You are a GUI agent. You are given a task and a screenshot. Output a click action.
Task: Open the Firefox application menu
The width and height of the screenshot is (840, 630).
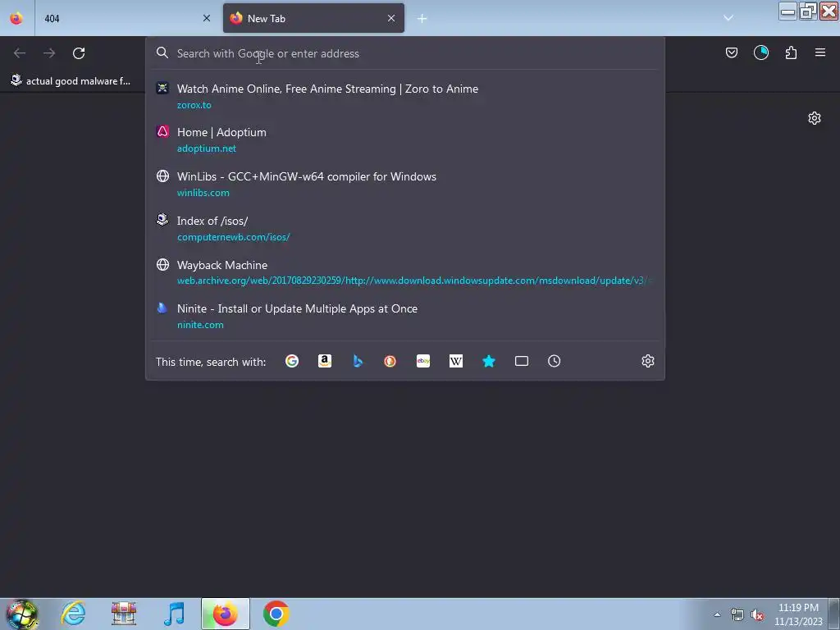[x=820, y=52]
